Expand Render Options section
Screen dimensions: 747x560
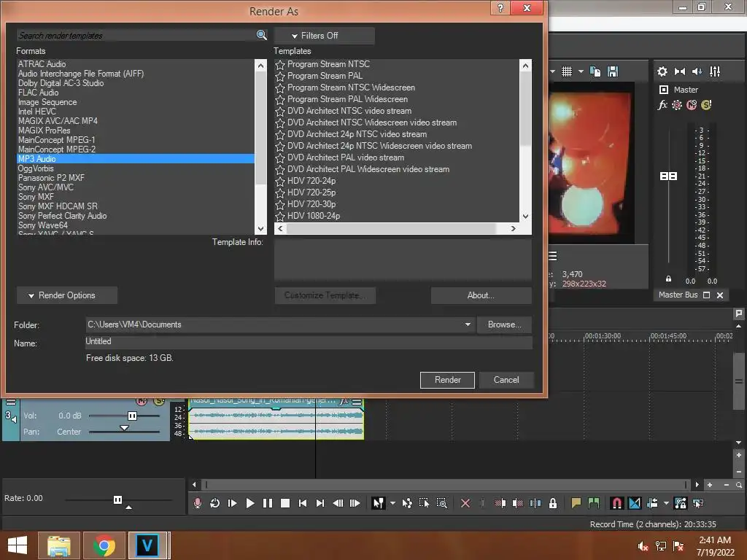(x=66, y=295)
